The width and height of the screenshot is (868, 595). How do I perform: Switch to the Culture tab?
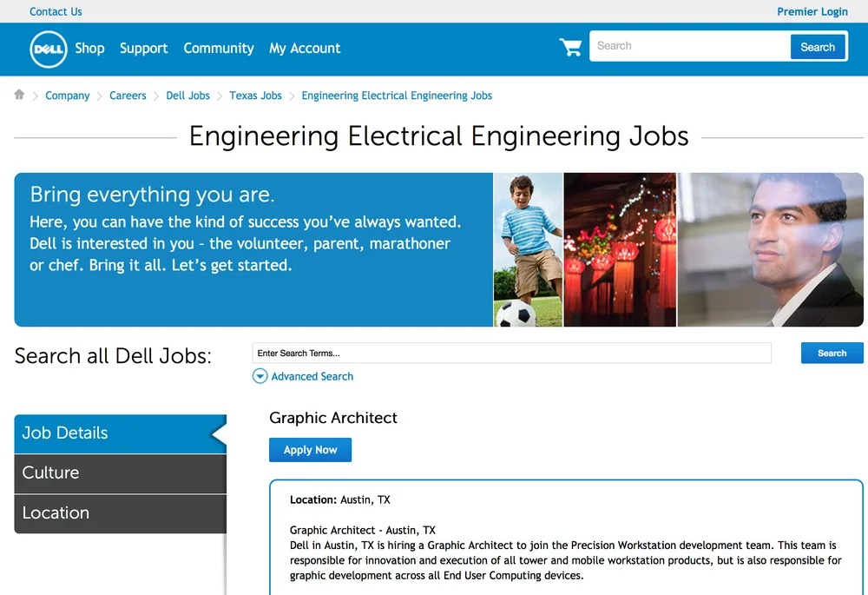point(120,473)
